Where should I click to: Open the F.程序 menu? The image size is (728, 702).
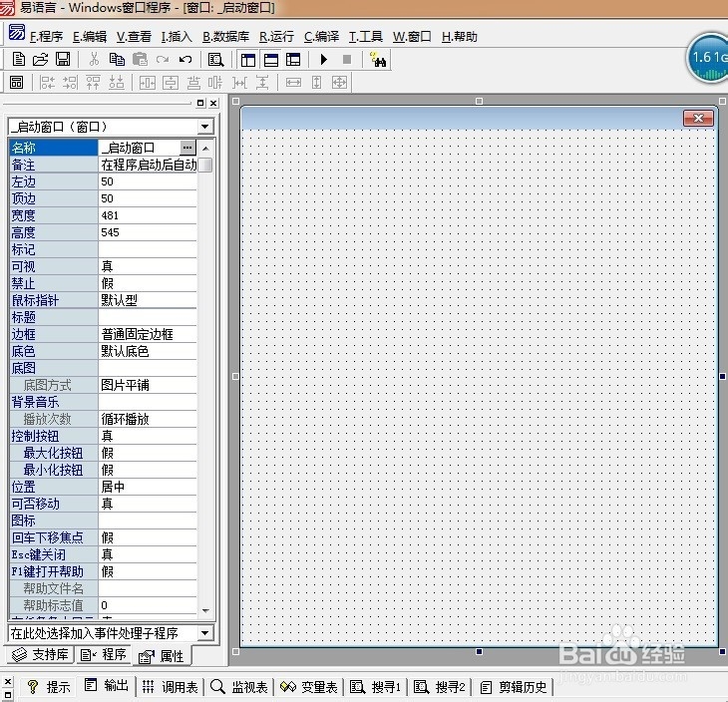pyautogui.click(x=46, y=37)
